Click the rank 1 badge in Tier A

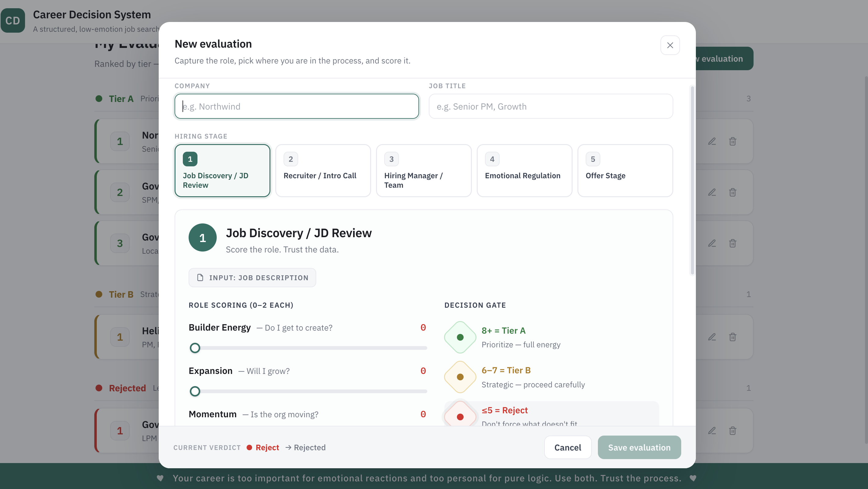pos(120,142)
